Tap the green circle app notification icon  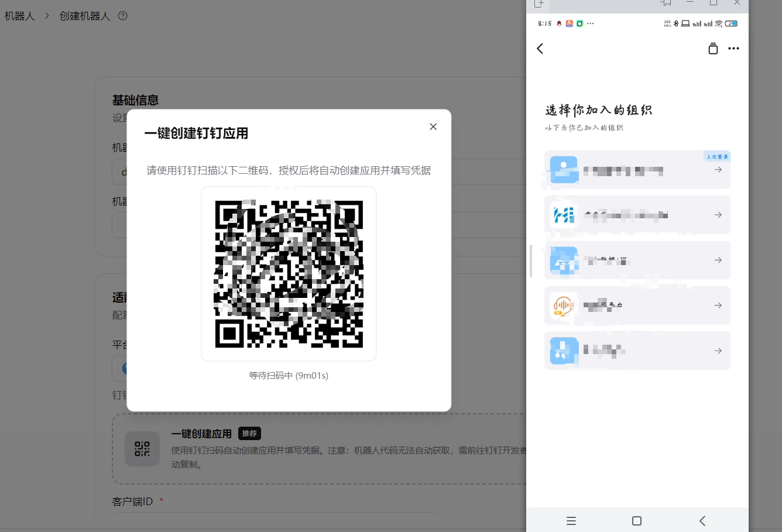(579, 23)
